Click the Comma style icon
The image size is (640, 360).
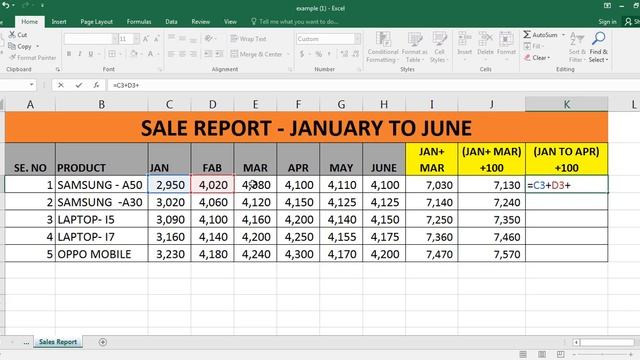(x=329, y=54)
